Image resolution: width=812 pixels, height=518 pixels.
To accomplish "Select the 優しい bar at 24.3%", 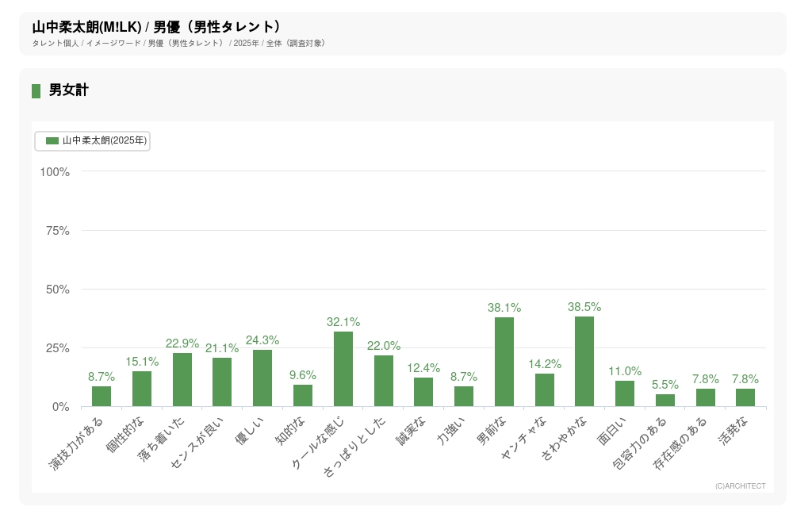I will point(262,378).
